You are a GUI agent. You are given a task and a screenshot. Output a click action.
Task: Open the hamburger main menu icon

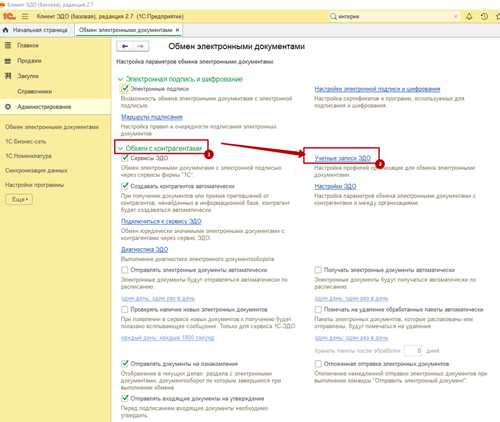pos(25,16)
